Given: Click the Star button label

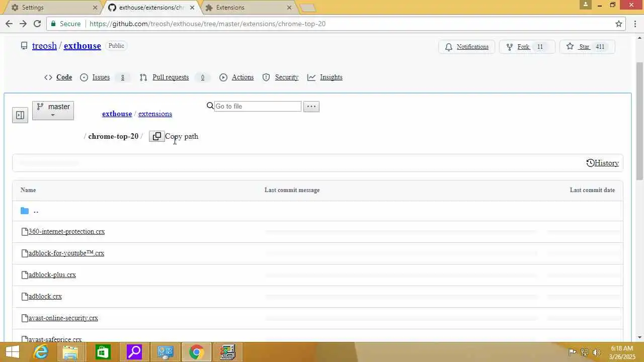Looking at the screenshot, I should pyautogui.click(x=584, y=47).
